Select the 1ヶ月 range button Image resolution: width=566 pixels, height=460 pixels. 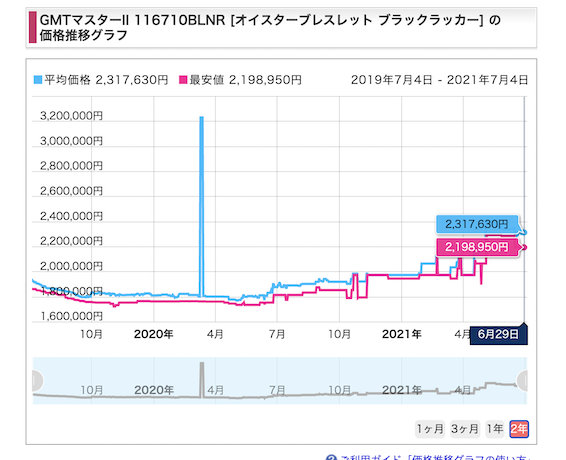430,429
